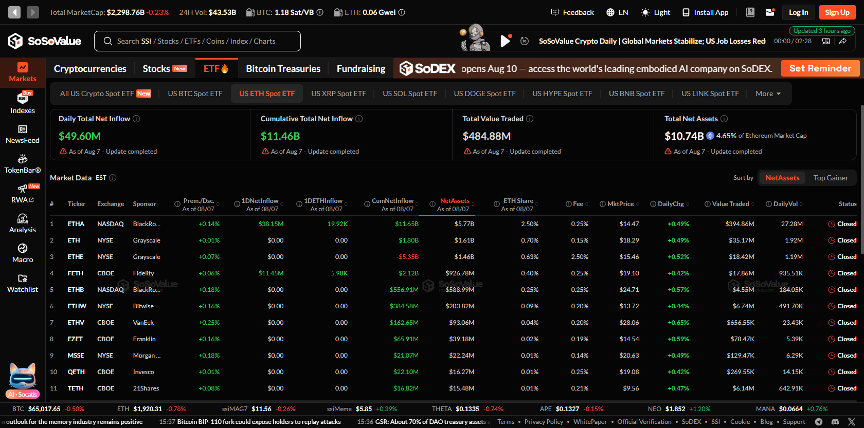Info icon beside Cumulative Total Net Inflow

tap(359, 118)
